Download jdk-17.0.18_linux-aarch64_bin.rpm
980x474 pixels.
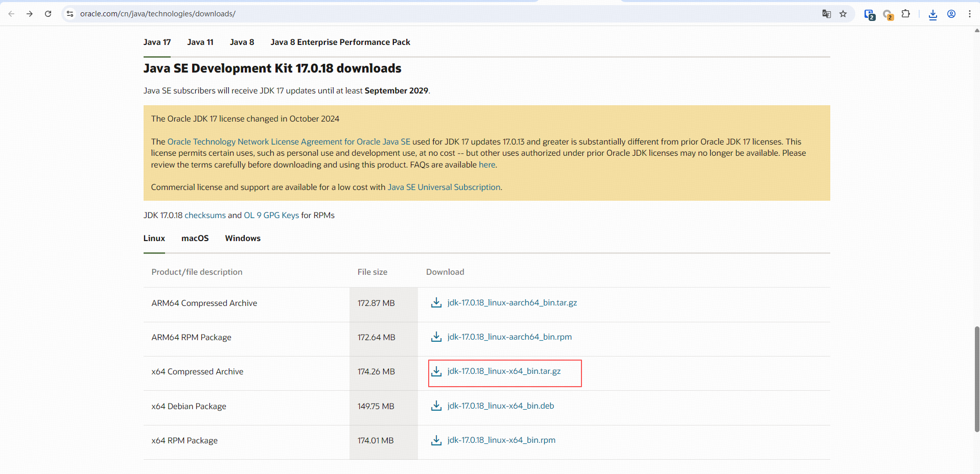(509, 337)
